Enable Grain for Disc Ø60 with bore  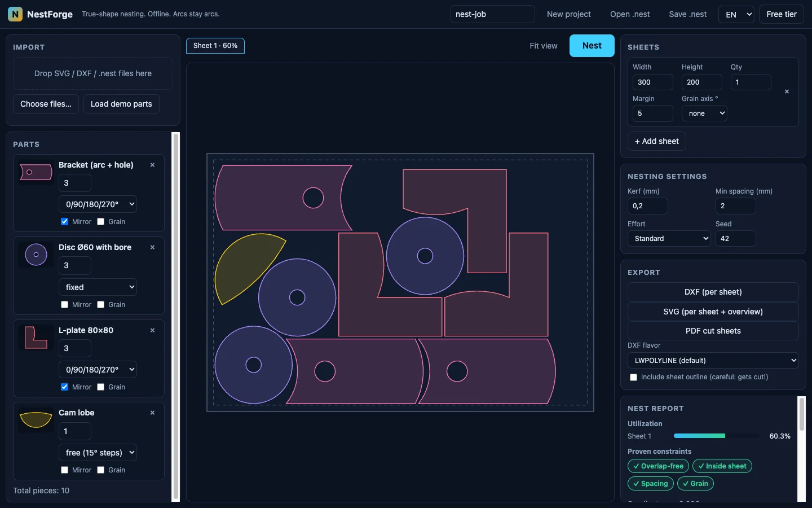point(100,305)
